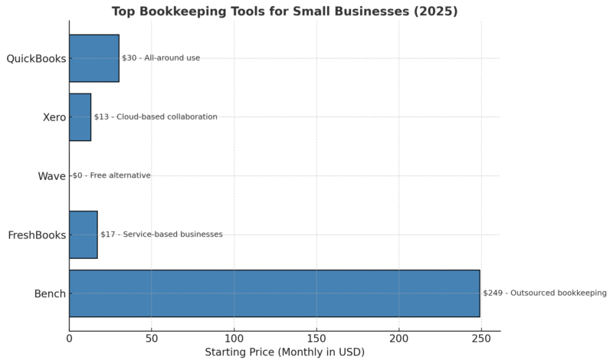
Task: Select the Xero axis label
Action: click(x=54, y=117)
